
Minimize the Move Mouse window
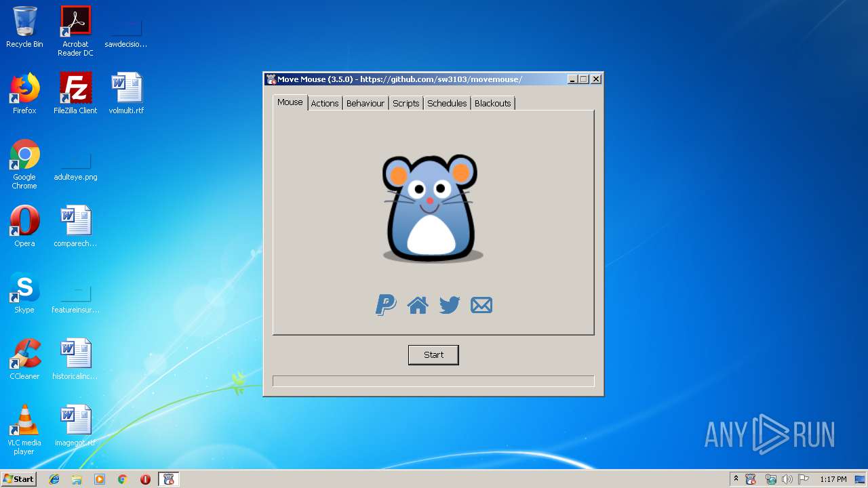[x=572, y=79]
